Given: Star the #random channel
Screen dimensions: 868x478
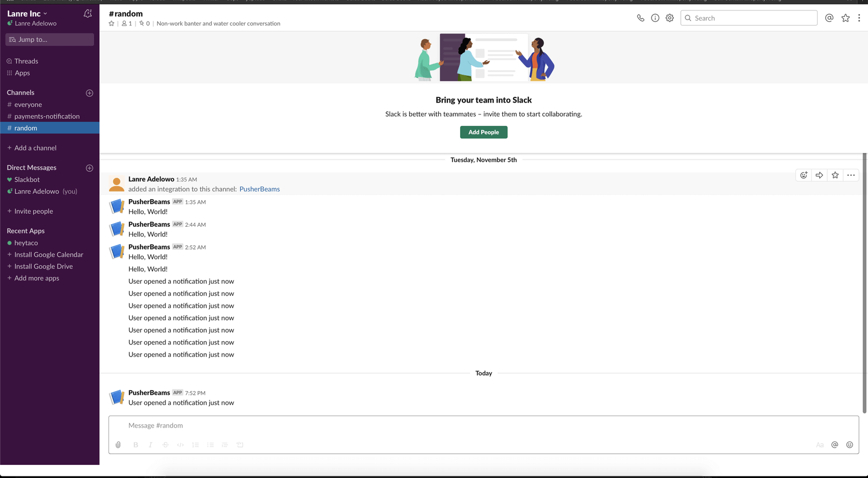Looking at the screenshot, I should point(112,23).
